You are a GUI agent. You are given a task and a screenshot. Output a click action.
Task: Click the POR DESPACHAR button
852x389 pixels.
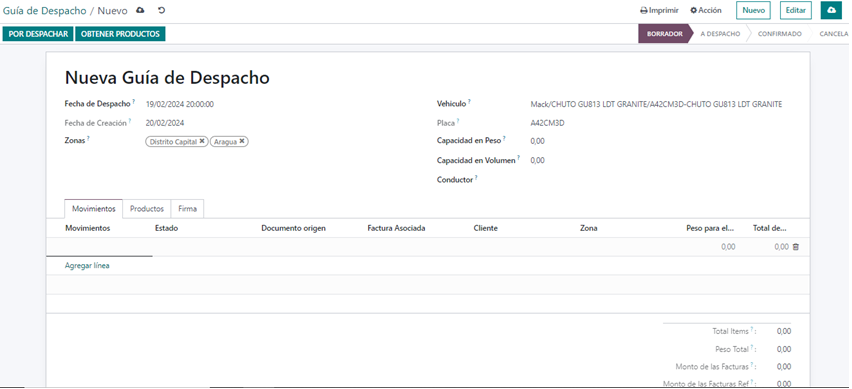click(x=38, y=34)
